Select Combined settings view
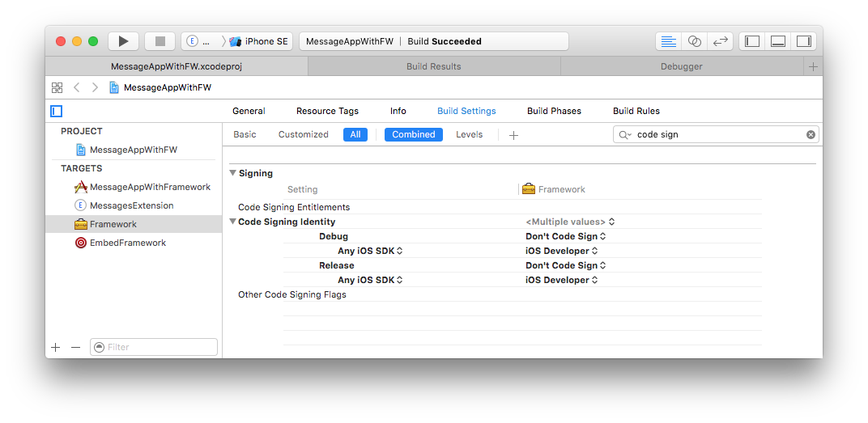Screen dimensions: 868x423 click(414, 134)
